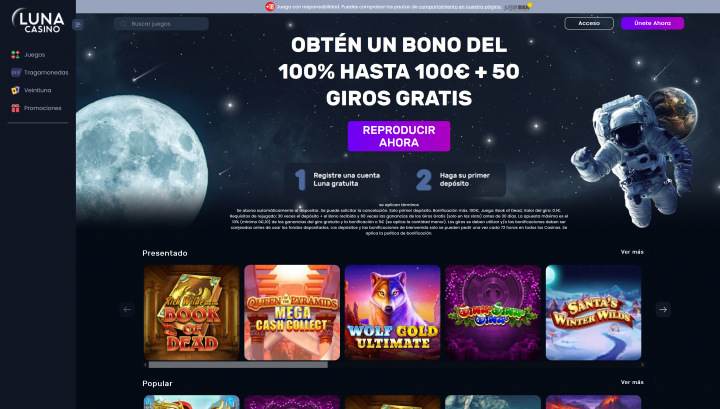Image resolution: width=720 pixels, height=409 pixels.
Task: Click the Luna Casino logo
Action: point(38,21)
